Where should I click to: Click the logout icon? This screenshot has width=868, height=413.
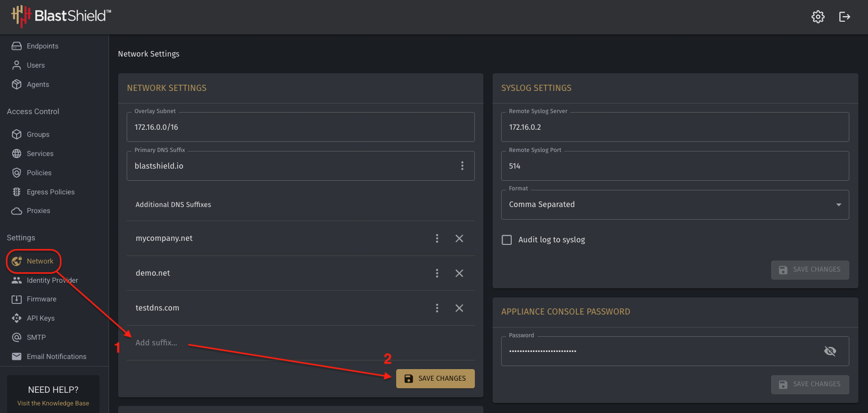click(845, 17)
